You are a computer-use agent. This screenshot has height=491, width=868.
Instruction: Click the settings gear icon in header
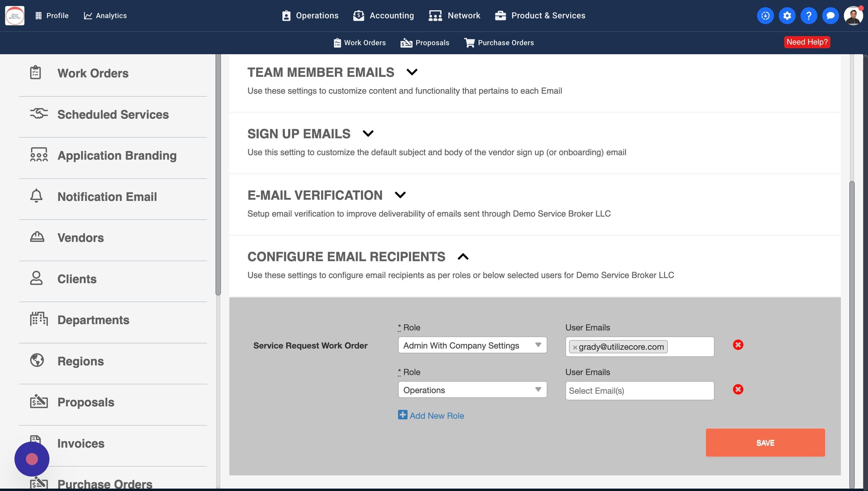point(787,15)
